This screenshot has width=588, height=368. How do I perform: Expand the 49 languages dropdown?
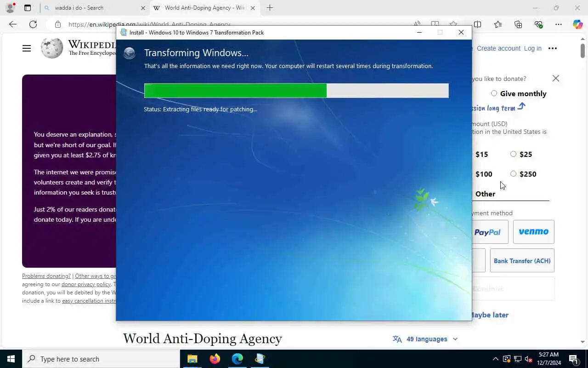(425, 339)
